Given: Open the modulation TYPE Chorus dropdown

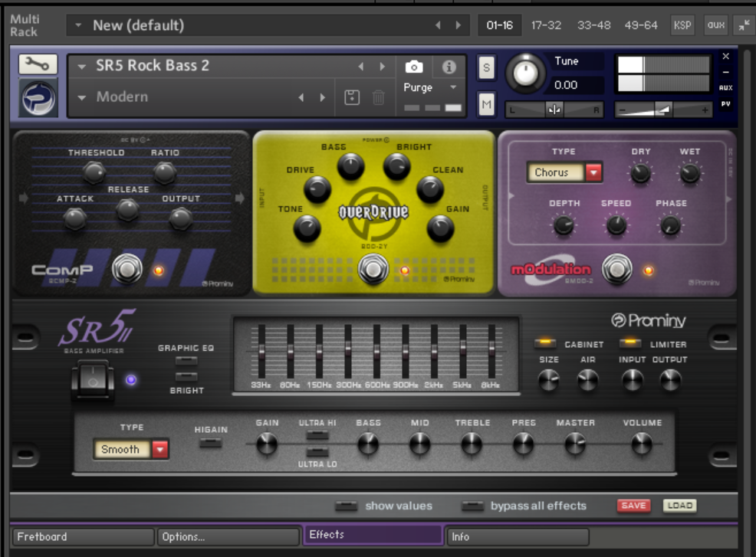Looking at the screenshot, I should click(593, 172).
